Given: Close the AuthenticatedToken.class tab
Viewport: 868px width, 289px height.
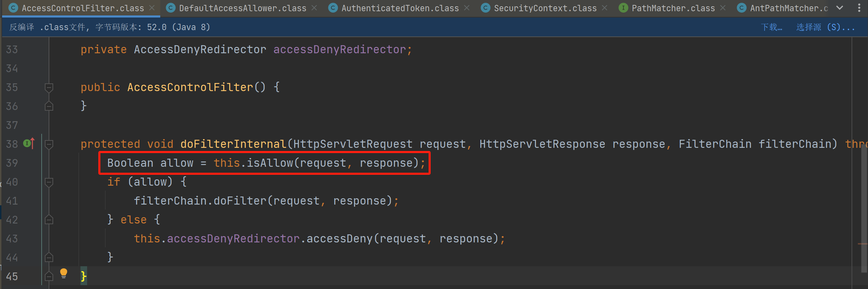Looking at the screenshot, I should [x=467, y=8].
